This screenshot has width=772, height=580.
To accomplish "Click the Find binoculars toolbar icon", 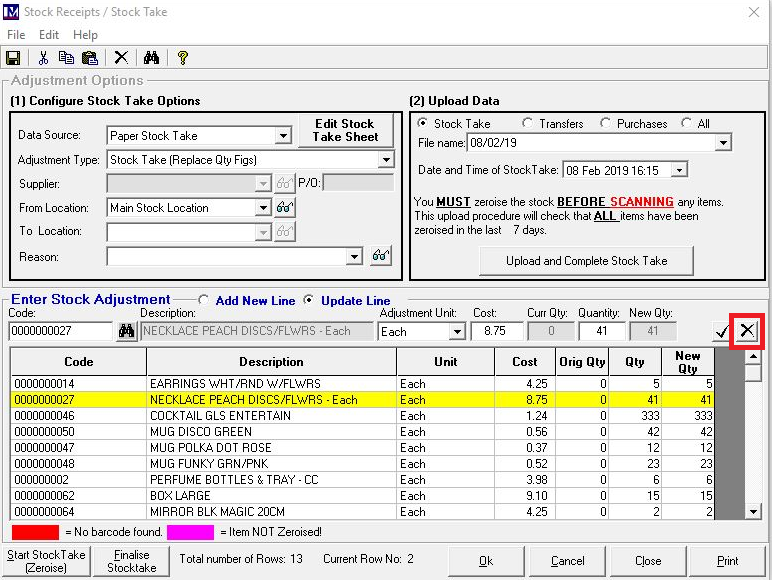I will click(151, 58).
